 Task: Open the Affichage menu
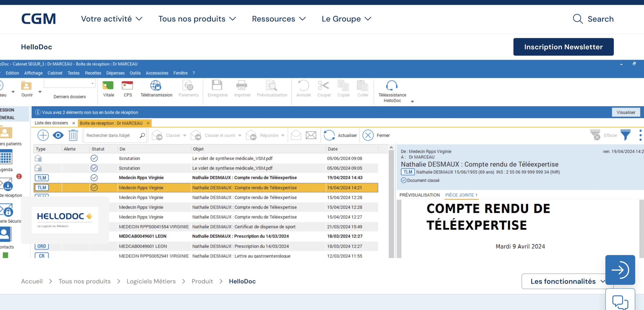tap(33, 73)
